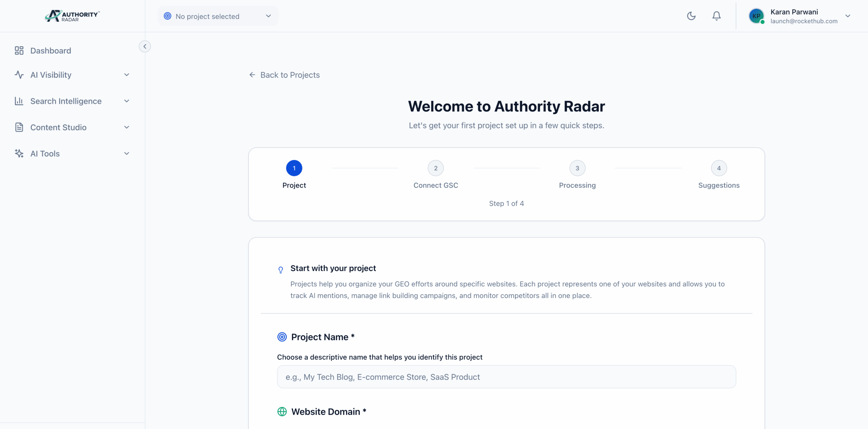Click step 1 Project circle

[294, 168]
